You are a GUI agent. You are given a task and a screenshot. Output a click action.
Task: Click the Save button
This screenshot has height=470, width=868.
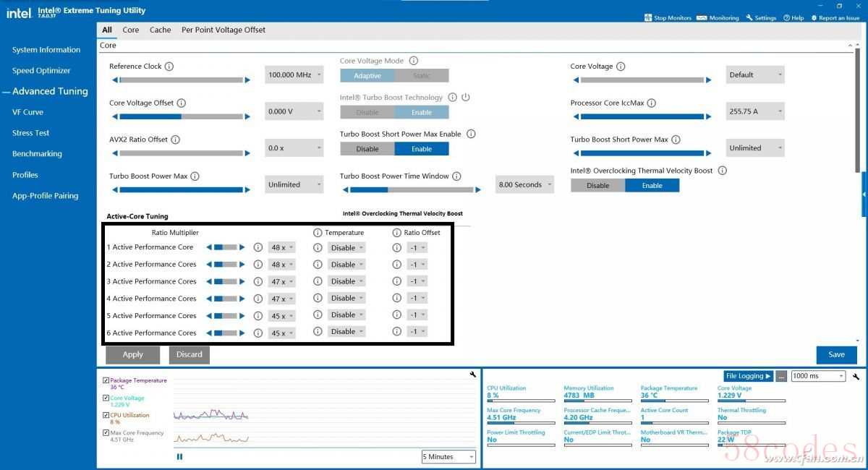[x=837, y=354]
